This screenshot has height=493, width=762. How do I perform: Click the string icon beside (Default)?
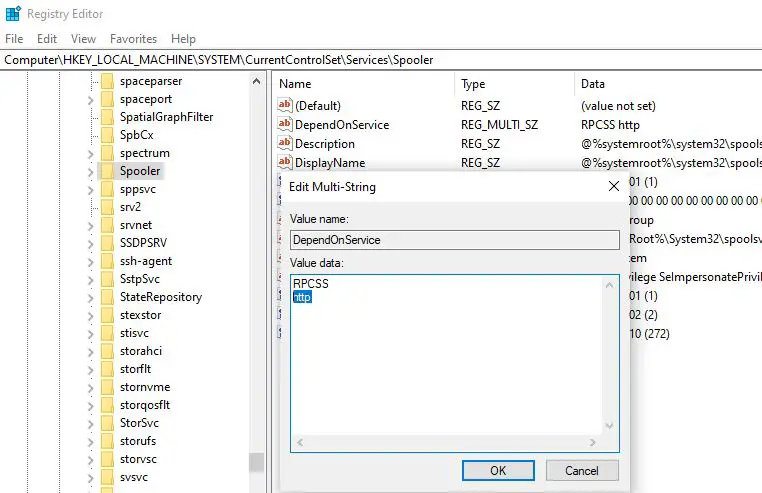(285, 105)
